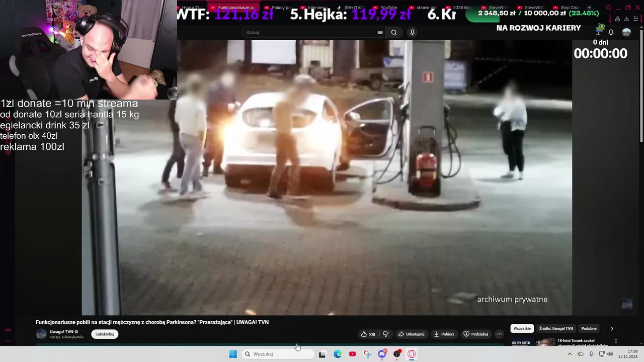Switch to Opera GX taskbar icon
Screen dimensions: 644x362
point(412,354)
